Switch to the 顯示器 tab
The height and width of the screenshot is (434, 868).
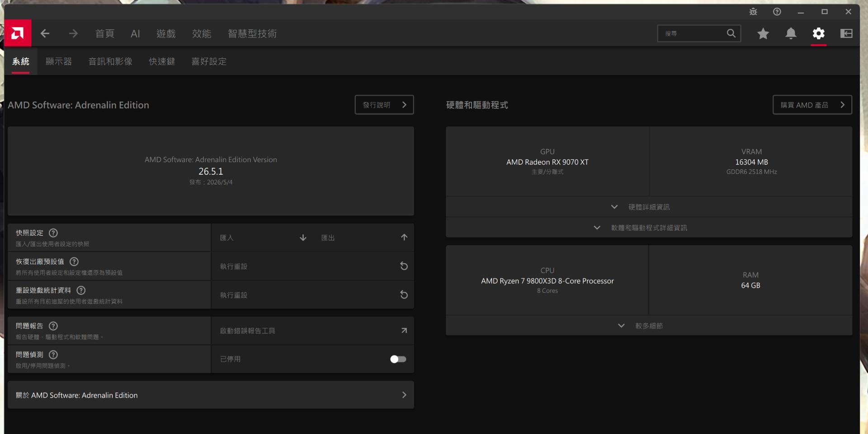(59, 61)
